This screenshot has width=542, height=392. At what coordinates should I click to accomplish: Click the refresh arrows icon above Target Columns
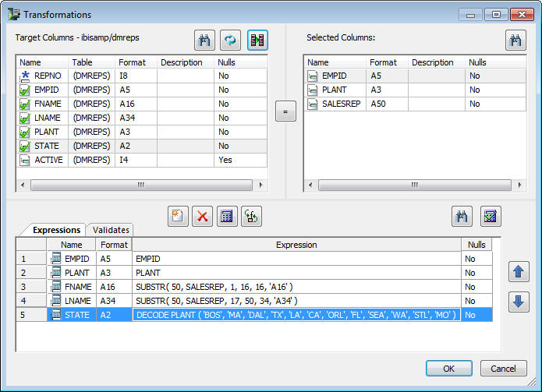pyautogui.click(x=231, y=41)
